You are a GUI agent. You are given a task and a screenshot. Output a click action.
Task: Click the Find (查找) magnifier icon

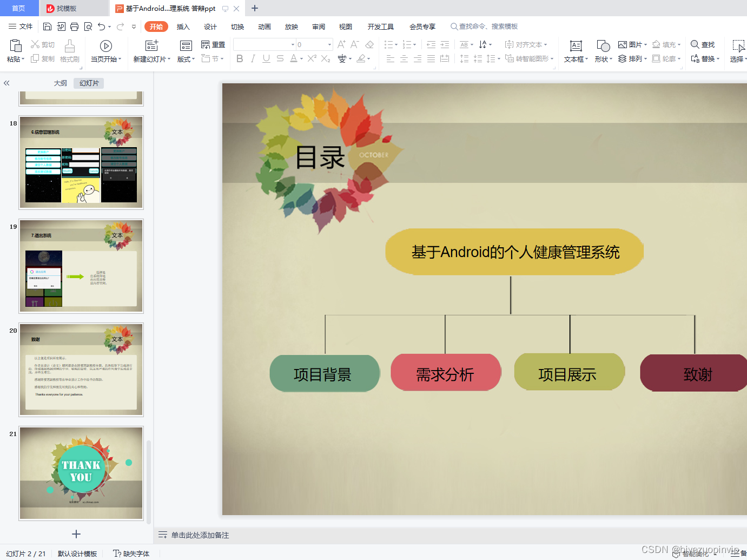(x=695, y=44)
